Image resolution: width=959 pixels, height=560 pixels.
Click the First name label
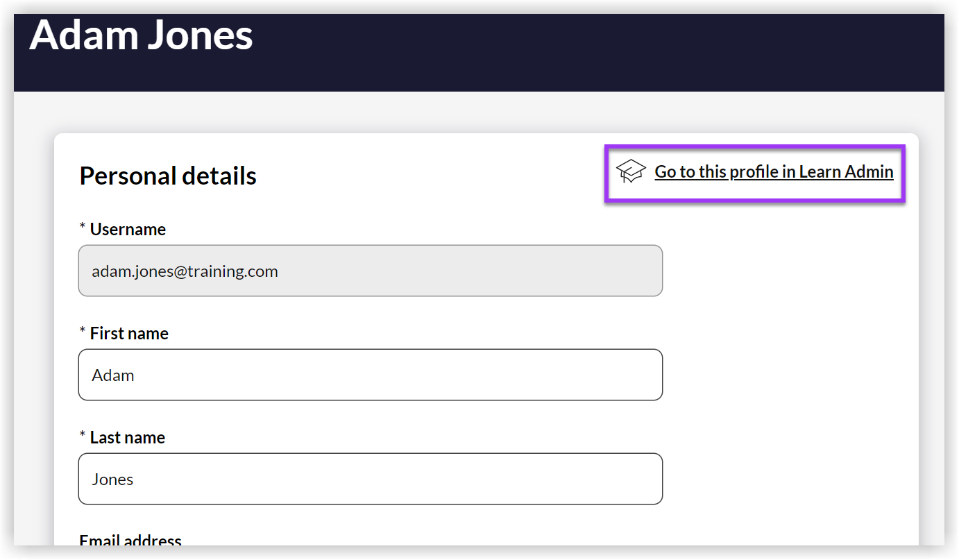tap(129, 333)
